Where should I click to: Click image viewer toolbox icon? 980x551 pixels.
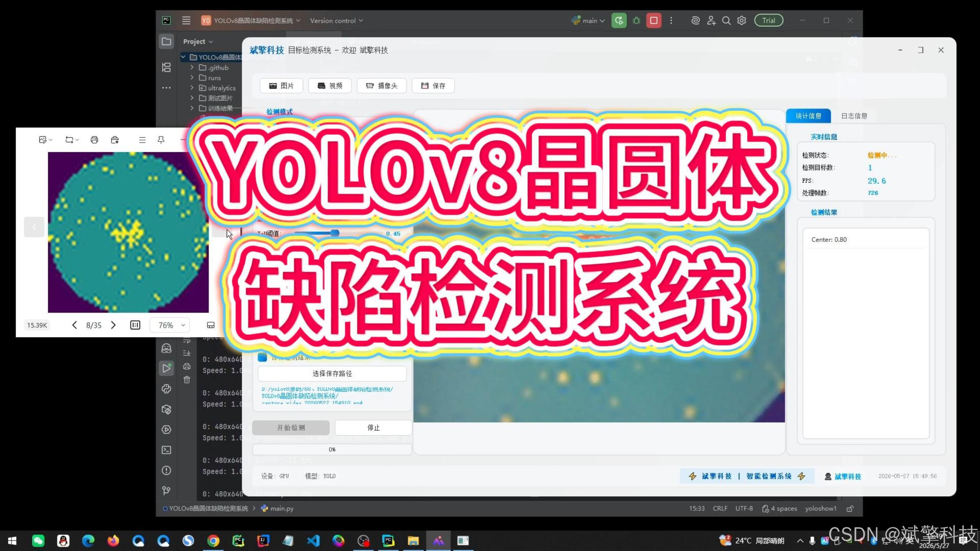pos(115,140)
